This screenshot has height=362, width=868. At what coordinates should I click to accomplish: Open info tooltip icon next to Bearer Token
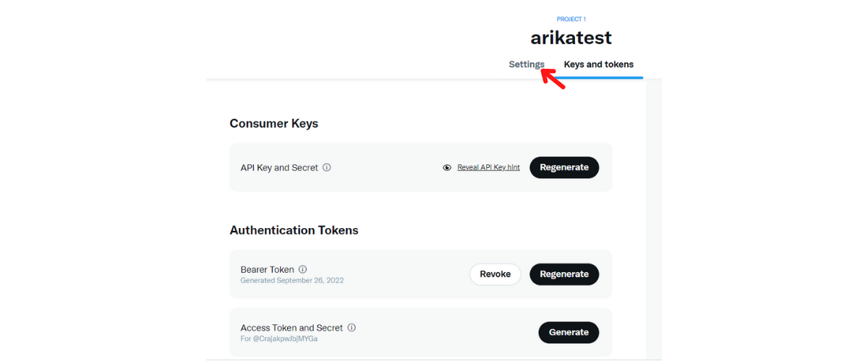302,269
